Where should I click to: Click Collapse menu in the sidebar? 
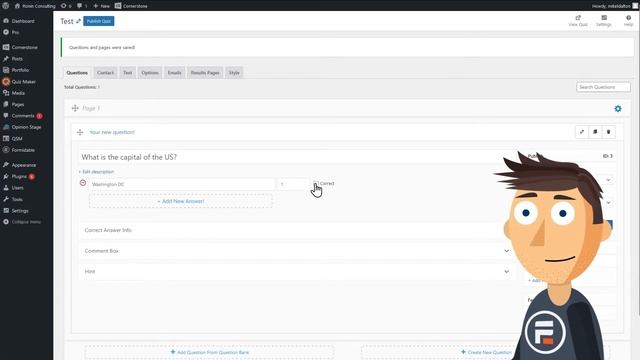[22, 222]
